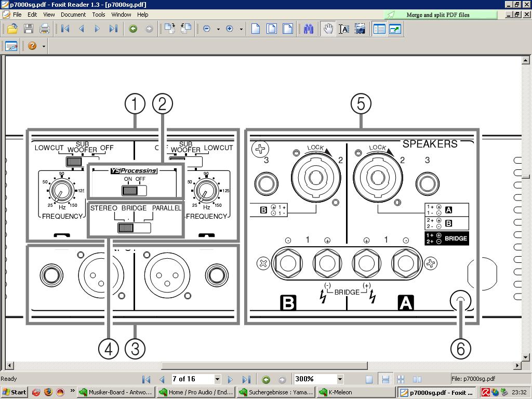Viewport: 532px width, 399px height.
Task: Click the green Previous View arrow in status bar
Action: (267, 379)
